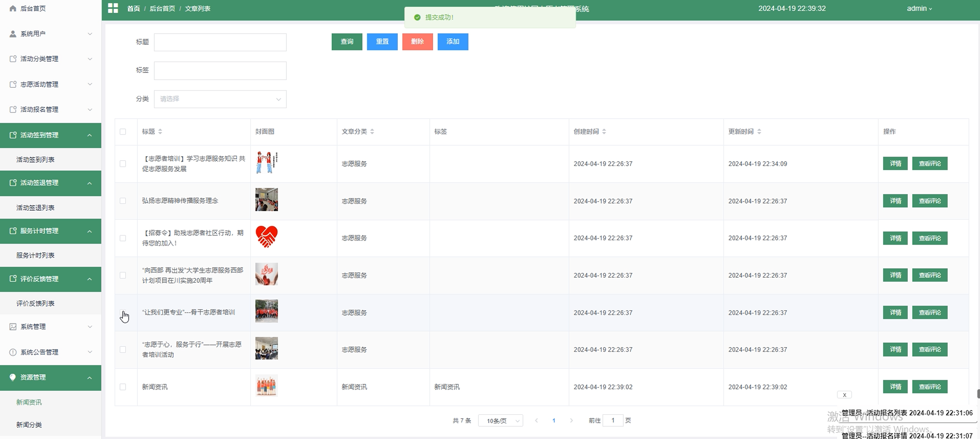Screen dimensions: 980x439
Task: Click the blue 添加 button
Action: [453, 42]
